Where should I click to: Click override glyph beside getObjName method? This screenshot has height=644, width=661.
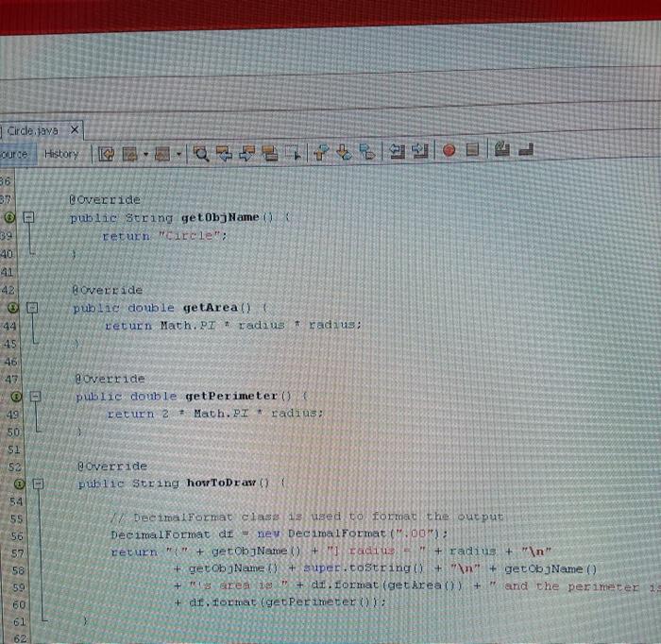click(9, 217)
